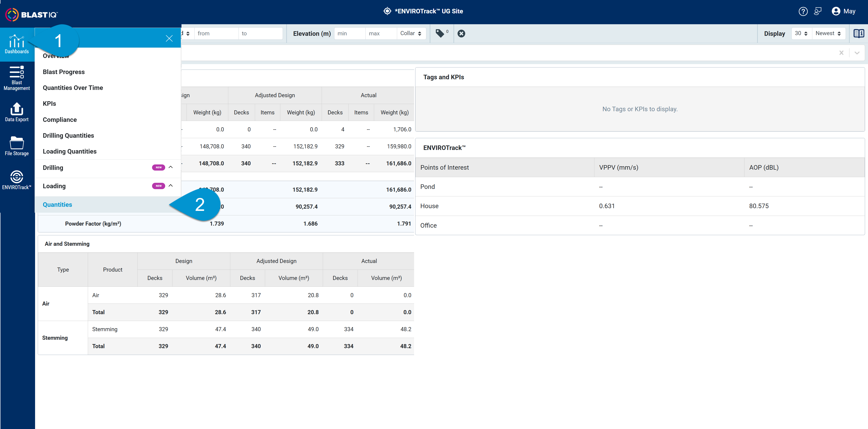Image resolution: width=868 pixels, height=429 pixels.
Task: Select the House point of interest row
Action: click(x=640, y=206)
